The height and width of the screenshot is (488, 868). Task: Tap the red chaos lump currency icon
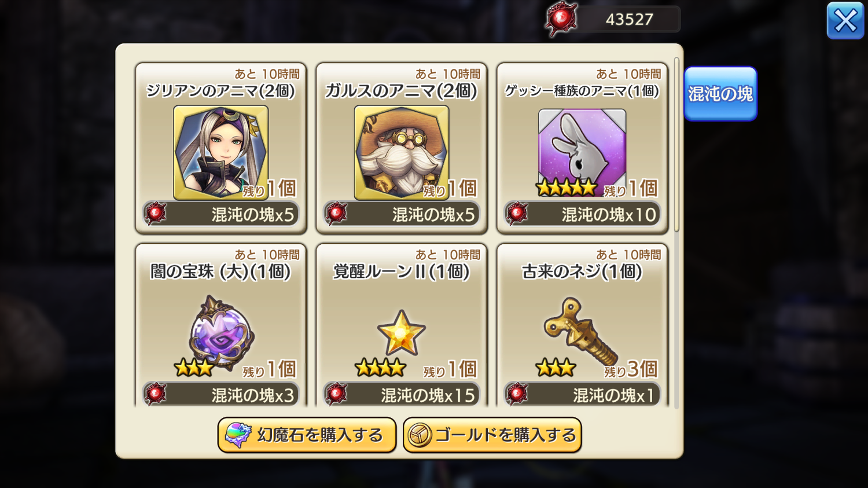coord(561,19)
